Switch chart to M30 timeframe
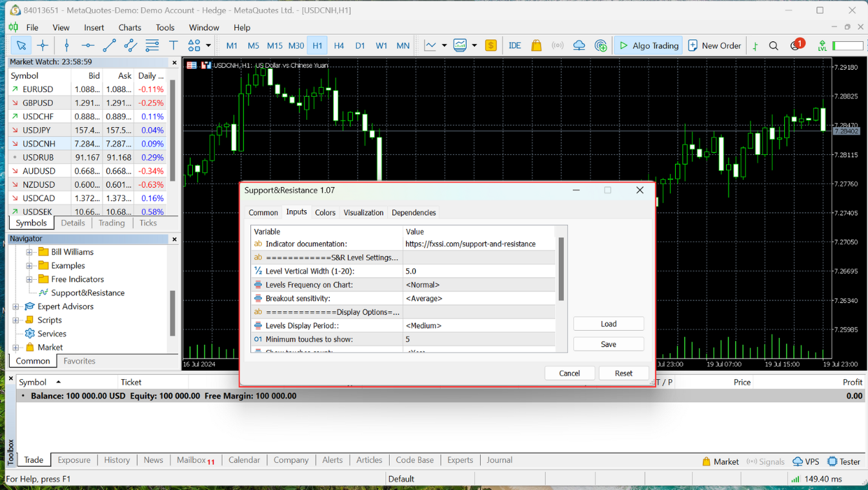 [296, 45]
